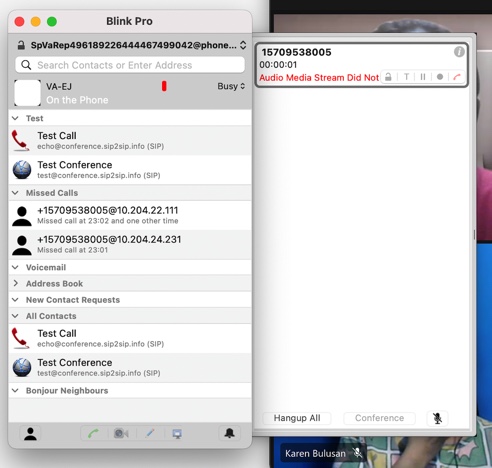Click the bell notifications icon
Screen dimensions: 492x468
tap(229, 433)
